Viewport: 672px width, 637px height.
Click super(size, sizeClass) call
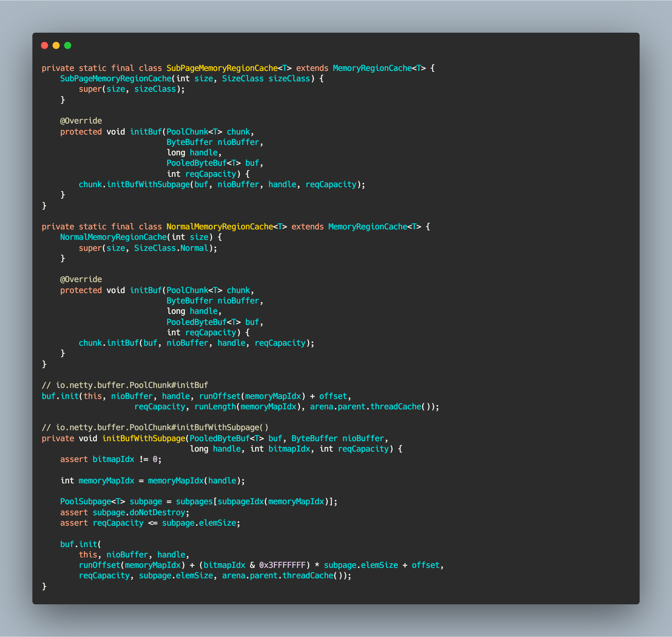coord(131,89)
